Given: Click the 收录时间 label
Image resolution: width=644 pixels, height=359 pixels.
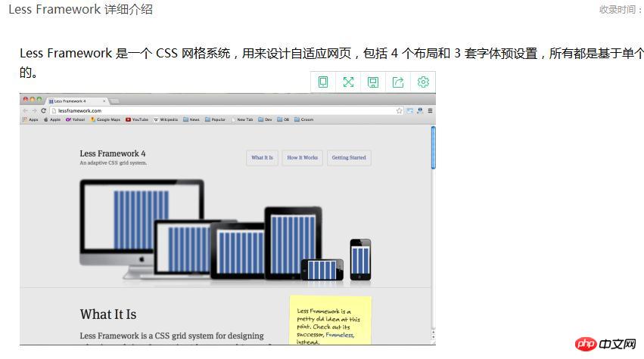Looking at the screenshot, I should pyautogui.click(x=620, y=9).
